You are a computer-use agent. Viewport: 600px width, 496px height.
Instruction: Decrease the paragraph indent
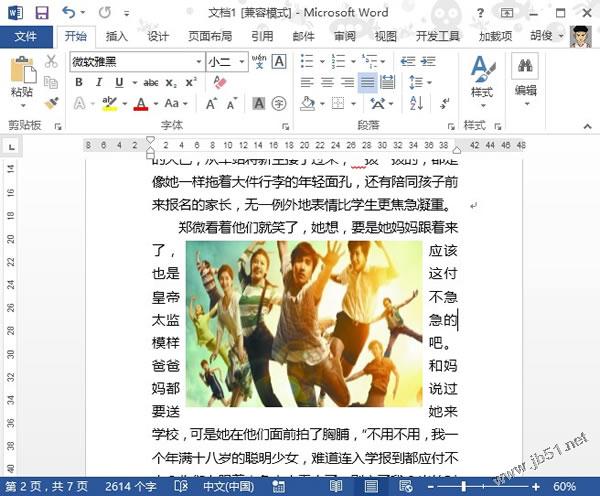pos(408,61)
